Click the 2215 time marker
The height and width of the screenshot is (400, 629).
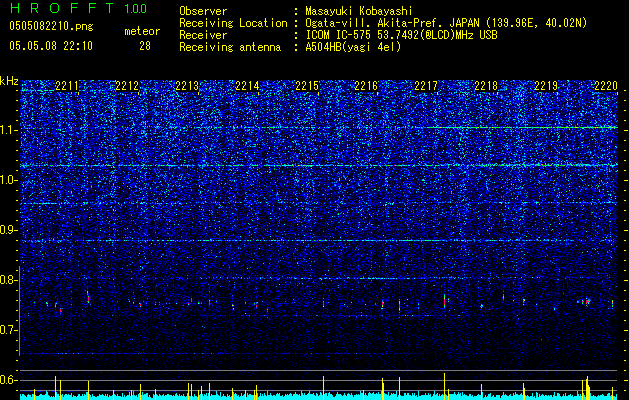tap(306, 86)
